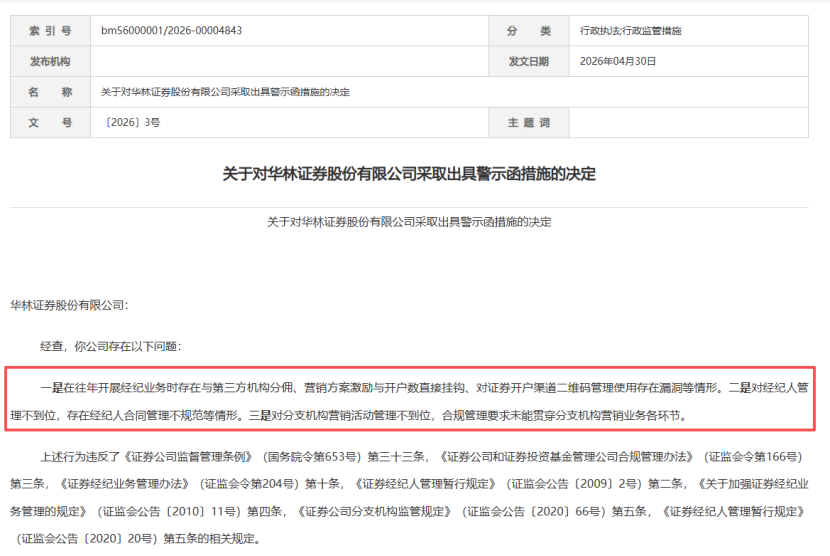Click the line starting 务管理的规定》(证监会公告〔2010〕11号)
The width and height of the screenshot is (830, 556).
point(408,512)
